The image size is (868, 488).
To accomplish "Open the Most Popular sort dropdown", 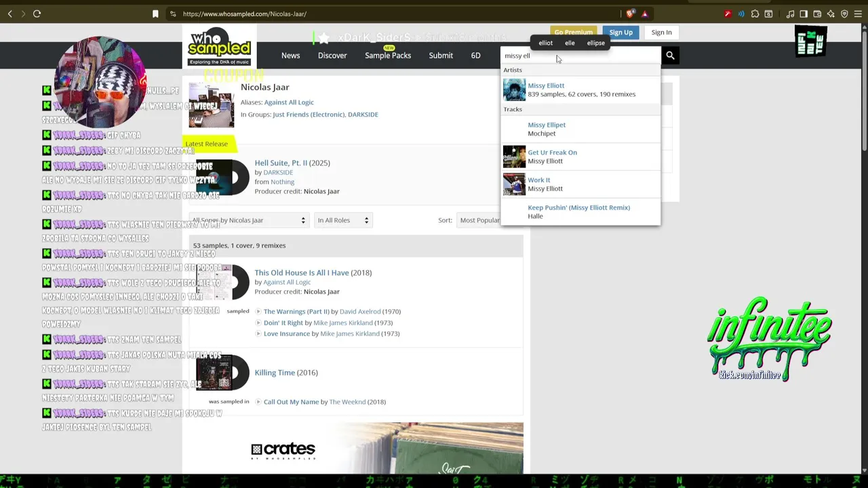I will [480, 220].
